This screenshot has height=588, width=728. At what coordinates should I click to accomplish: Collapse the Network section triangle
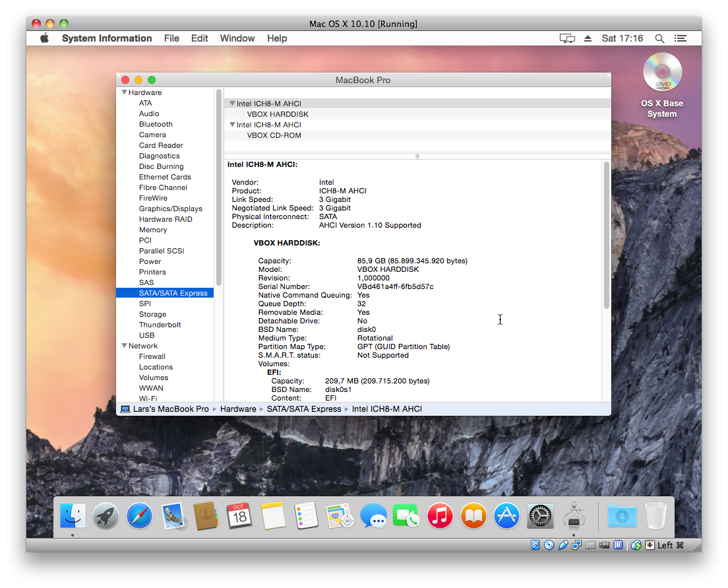(124, 346)
